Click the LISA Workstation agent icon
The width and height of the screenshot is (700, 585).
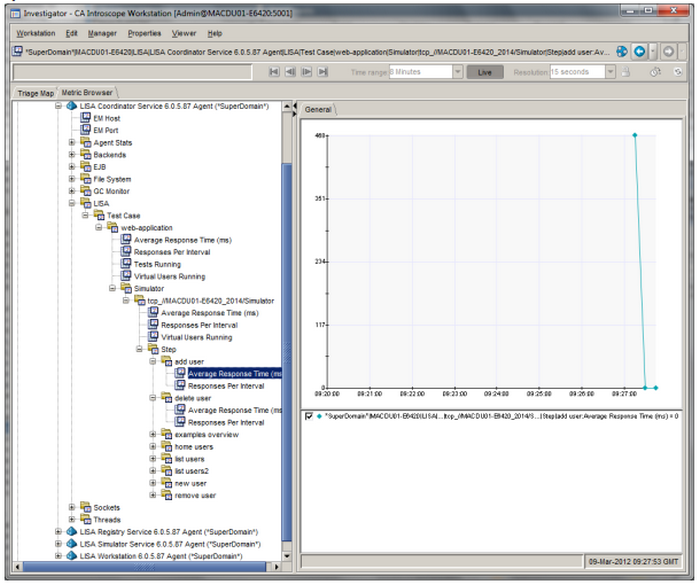pos(71,556)
